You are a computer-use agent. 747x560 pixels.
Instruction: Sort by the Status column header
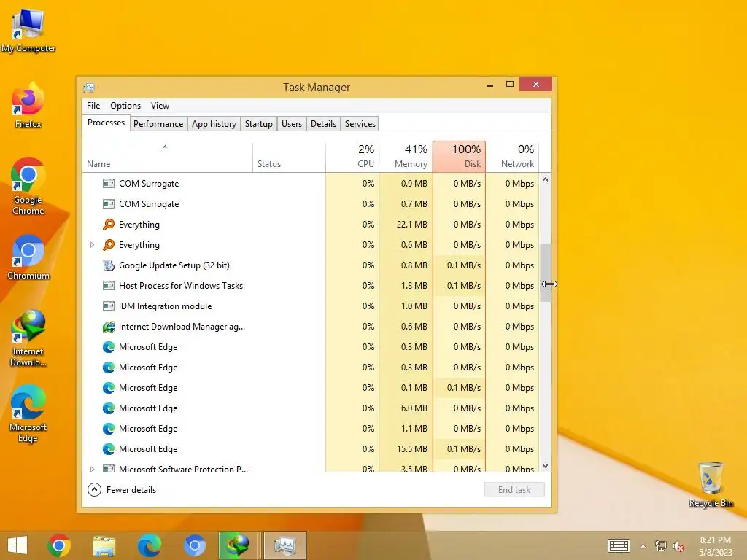[x=289, y=157]
